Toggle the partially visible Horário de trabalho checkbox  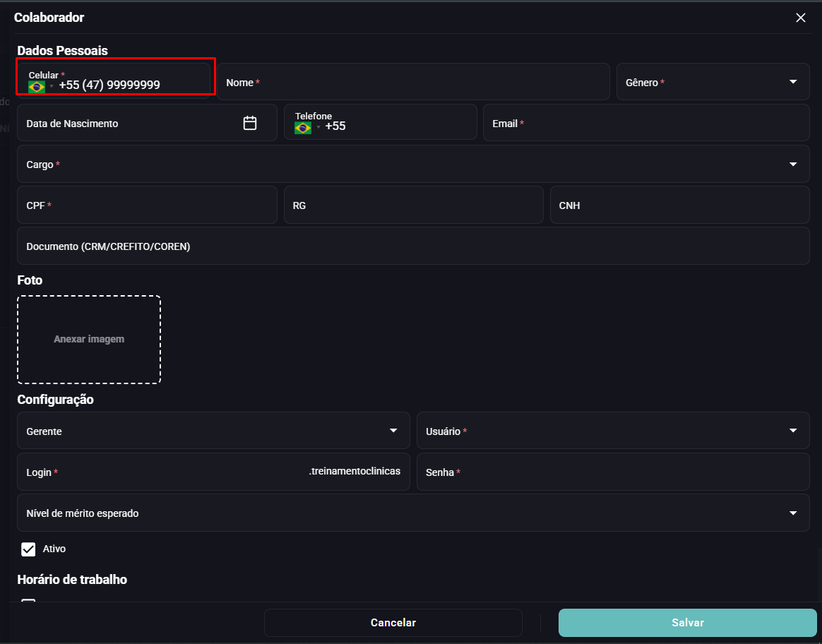[x=28, y=601]
